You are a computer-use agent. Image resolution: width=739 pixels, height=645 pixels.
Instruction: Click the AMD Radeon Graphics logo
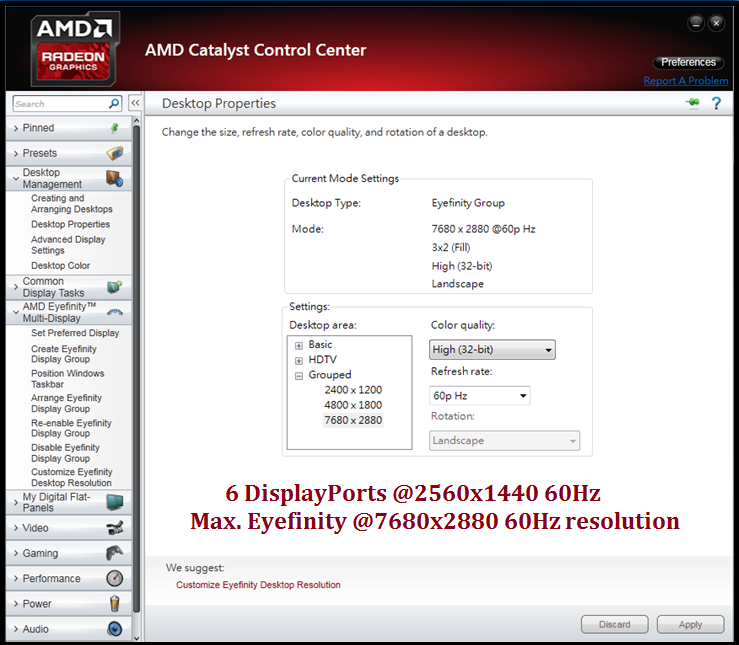click(74, 49)
